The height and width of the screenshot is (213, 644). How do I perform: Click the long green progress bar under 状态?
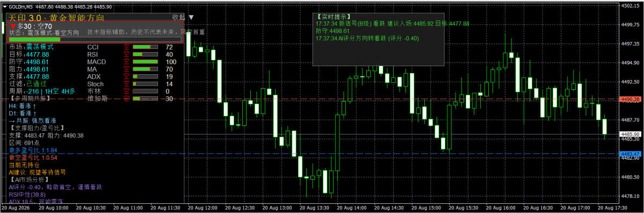coord(95,39)
